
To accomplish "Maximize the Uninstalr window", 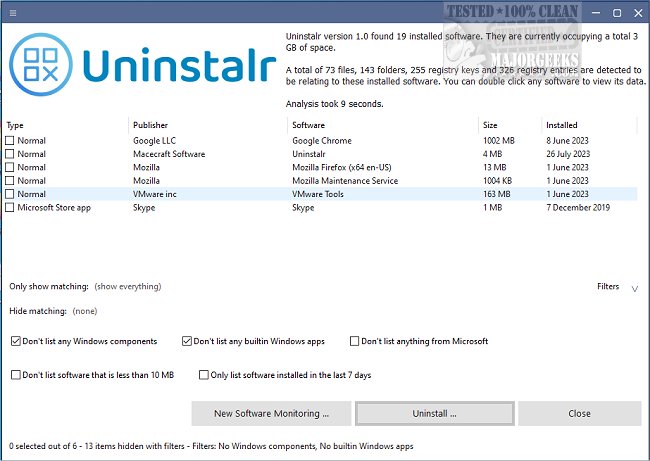I will tap(617, 13).
